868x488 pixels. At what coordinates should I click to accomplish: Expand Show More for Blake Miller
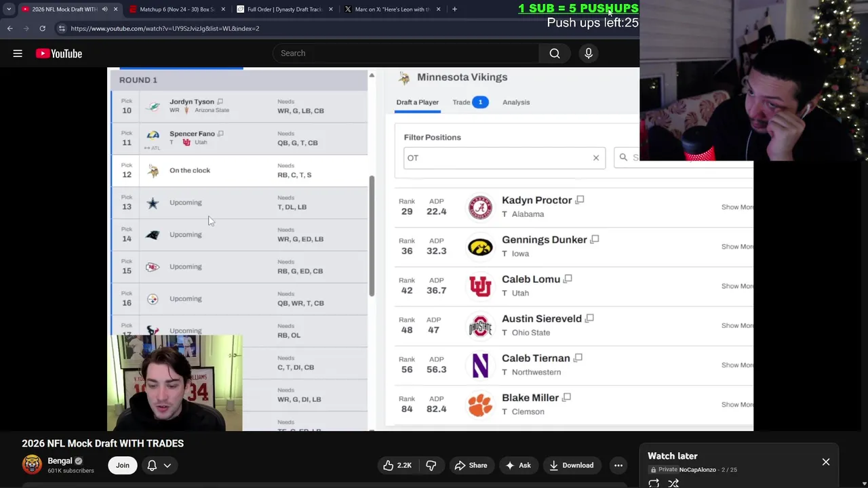click(x=737, y=404)
